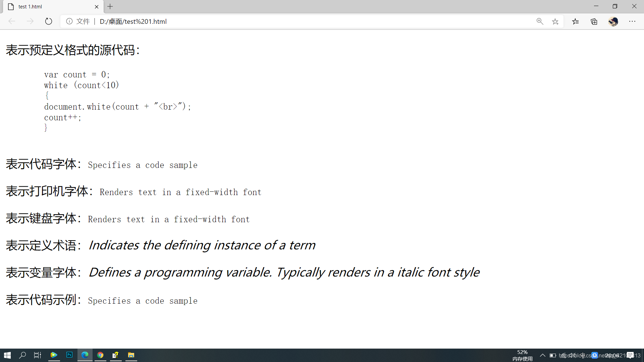Add this page to favorites star

[x=555, y=21]
